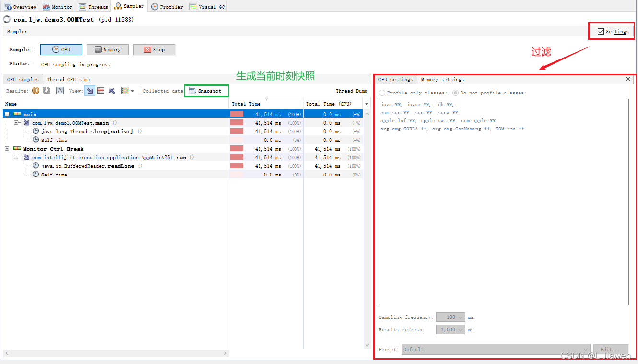The width and height of the screenshot is (638, 364).
Task: Close the settings panel
Action: pos(629,79)
